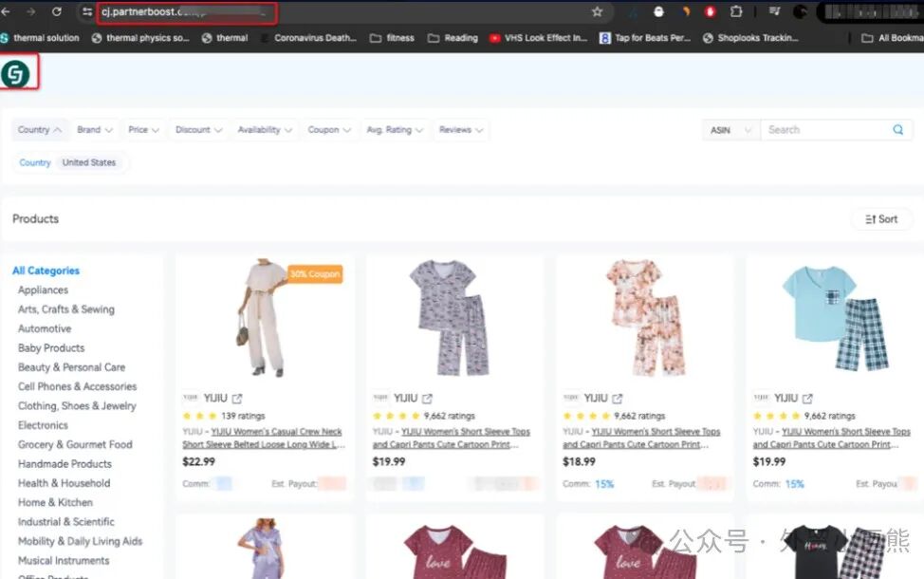The height and width of the screenshot is (579, 924).
Task: Click the browser reload icon
Action: coord(57,12)
